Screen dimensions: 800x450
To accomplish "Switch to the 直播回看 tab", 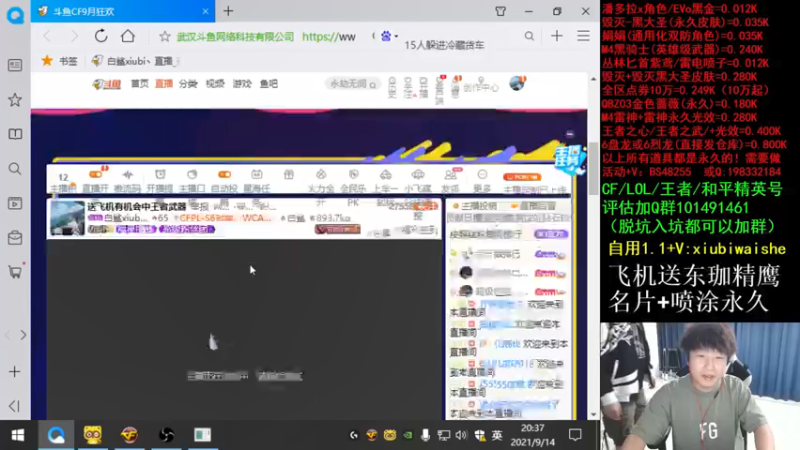I will [x=533, y=206].
